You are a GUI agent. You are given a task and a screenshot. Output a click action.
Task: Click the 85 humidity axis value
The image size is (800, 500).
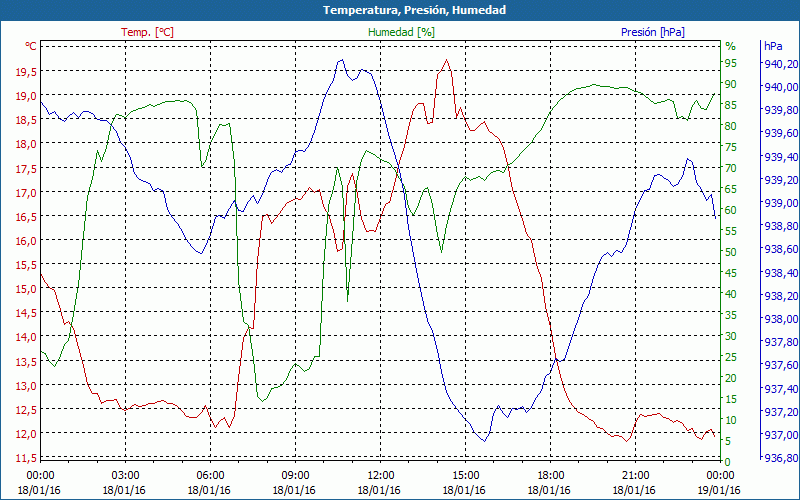pos(731,105)
